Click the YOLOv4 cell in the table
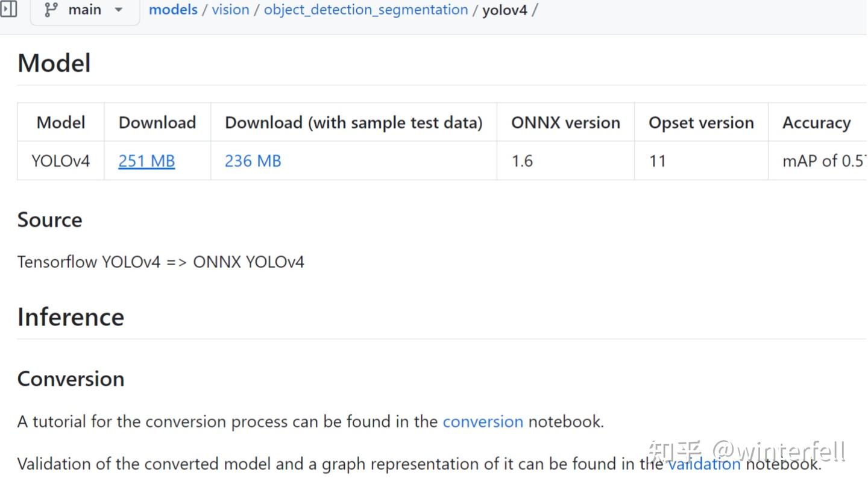This screenshot has width=868, height=487. pyautogui.click(x=60, y=160)
